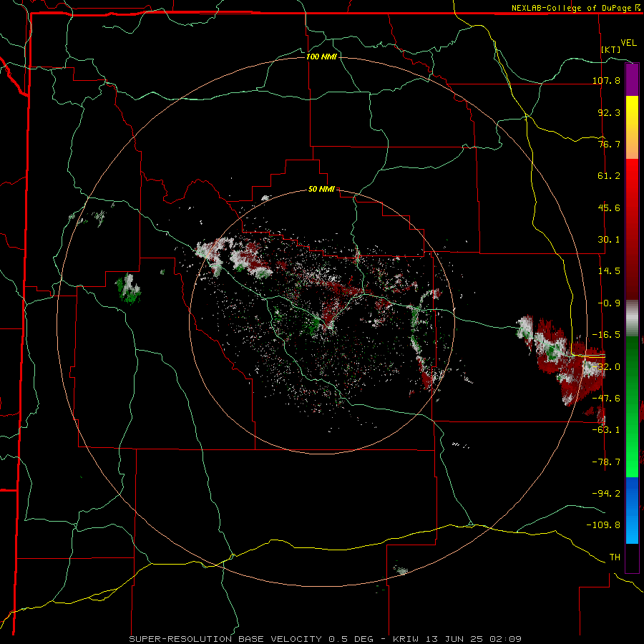This screenshot has height=644, width=644.
Task: Click the -78.7 velocity scale value
Action: (606, 462)
